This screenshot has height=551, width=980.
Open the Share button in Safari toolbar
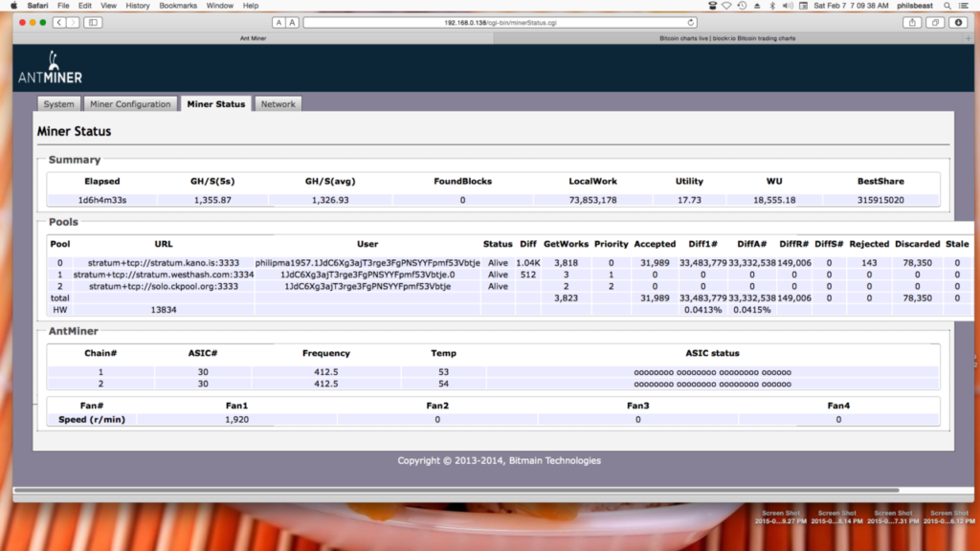pyautogui.click(x=912, y=23)
